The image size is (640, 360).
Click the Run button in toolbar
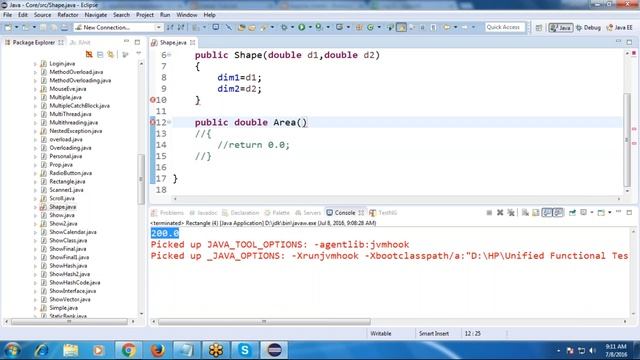pos(301,27)
